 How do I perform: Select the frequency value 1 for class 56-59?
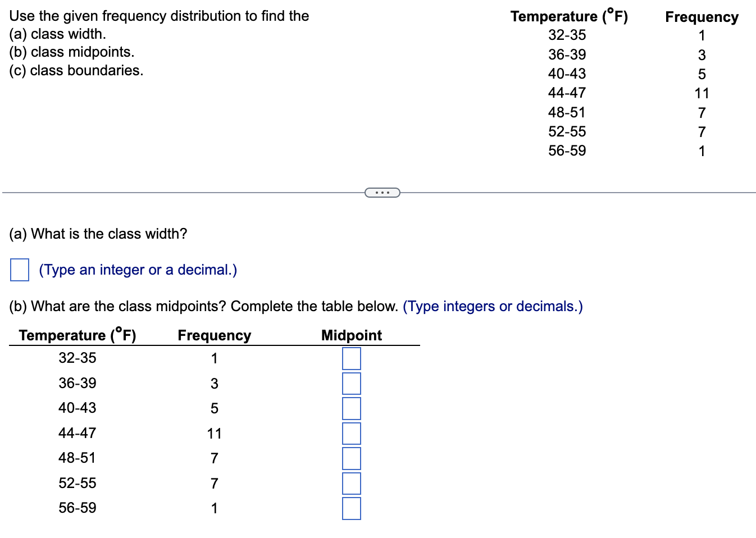click(x=214, y=508)
